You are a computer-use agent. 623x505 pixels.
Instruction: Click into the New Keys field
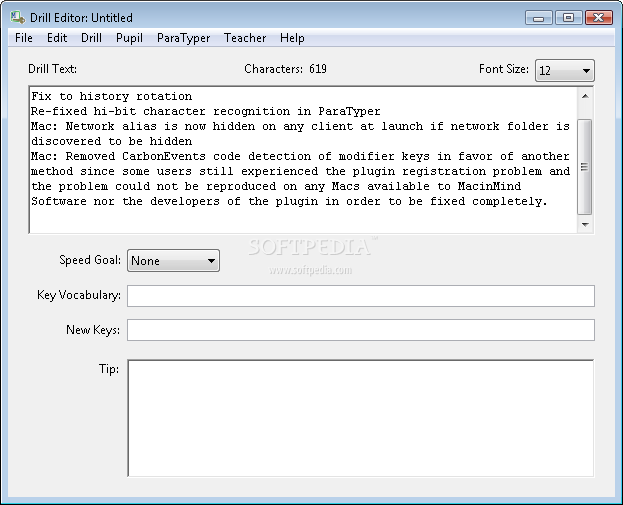click(x=361, y=330)
